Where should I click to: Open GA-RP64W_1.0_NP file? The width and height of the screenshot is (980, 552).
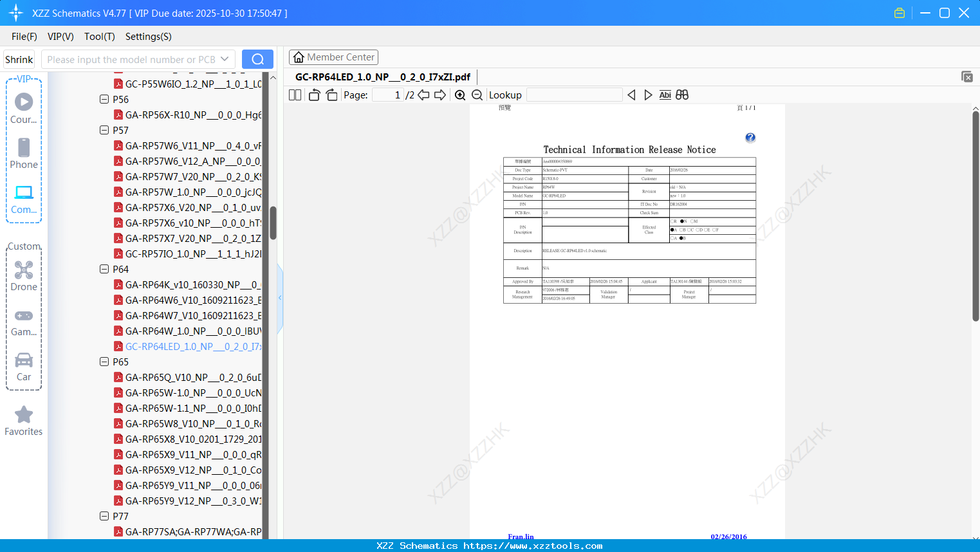point(188,331)
